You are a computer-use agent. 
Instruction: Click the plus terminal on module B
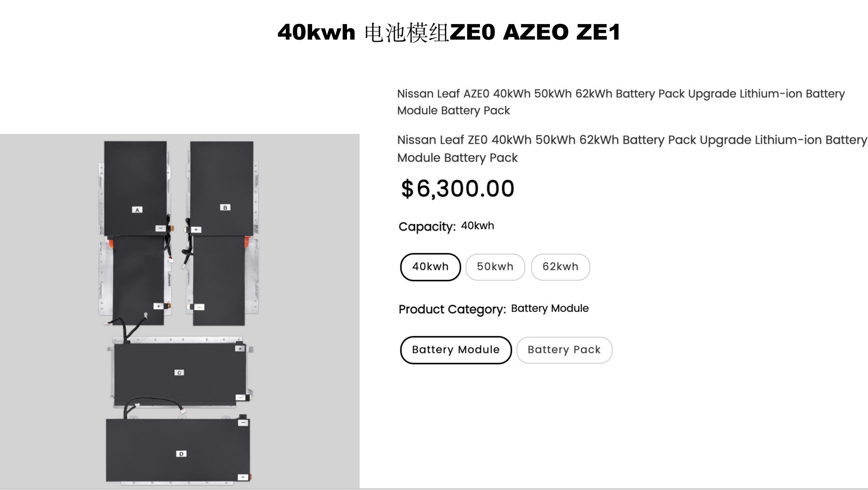[x=196, y=229]
